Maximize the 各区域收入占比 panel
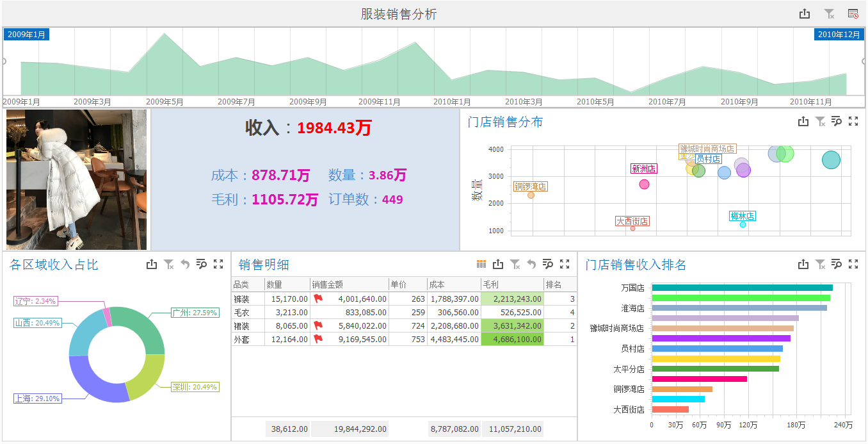 click(x=218, y=264)
